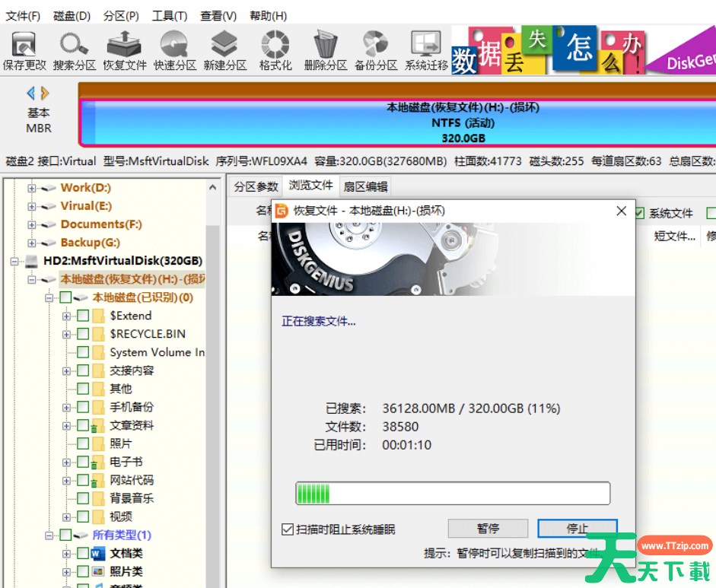
Task: Open the 搜索分区 search partition tool
Action: coord(75,50)
